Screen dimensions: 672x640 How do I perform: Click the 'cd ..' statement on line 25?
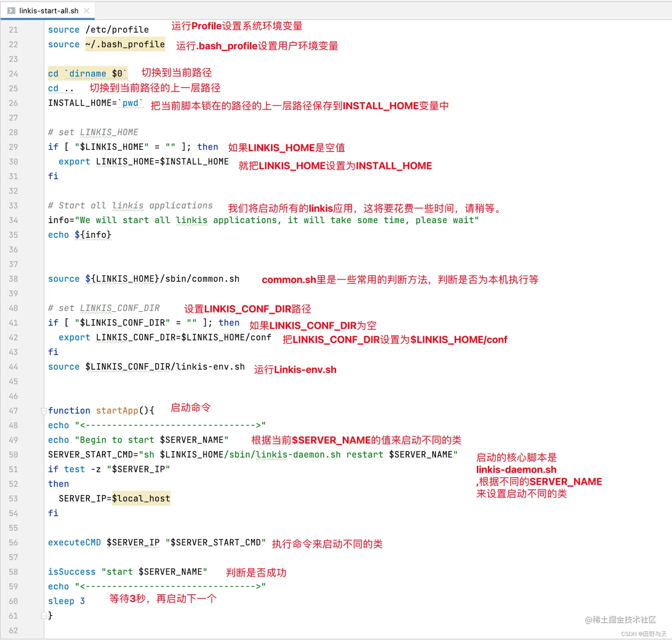tap(61, 88)
